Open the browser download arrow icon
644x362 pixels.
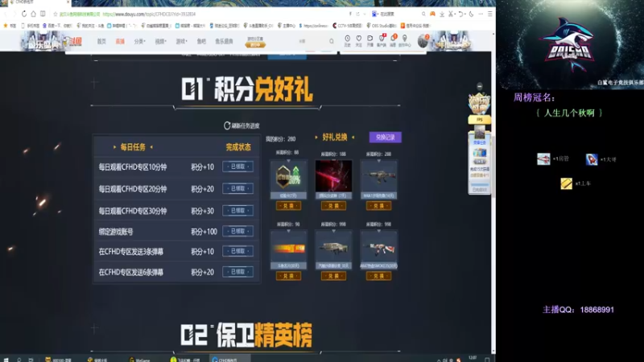[442, 14]
